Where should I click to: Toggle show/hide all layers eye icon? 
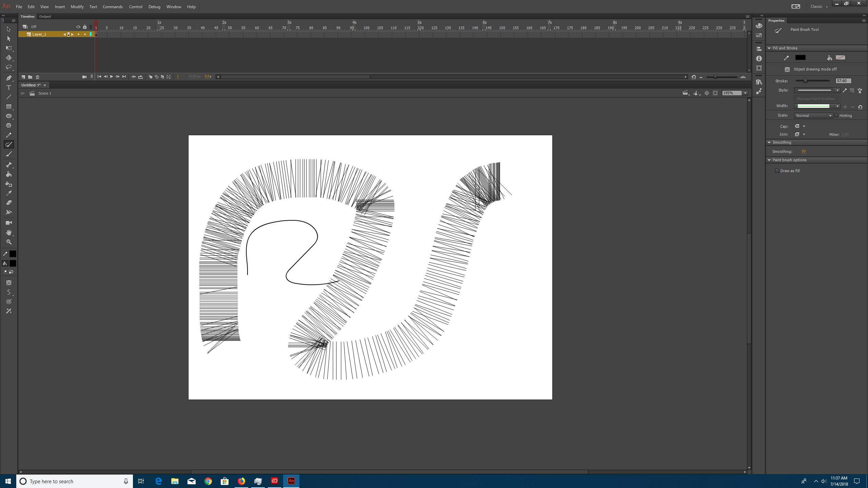[78, 27]
